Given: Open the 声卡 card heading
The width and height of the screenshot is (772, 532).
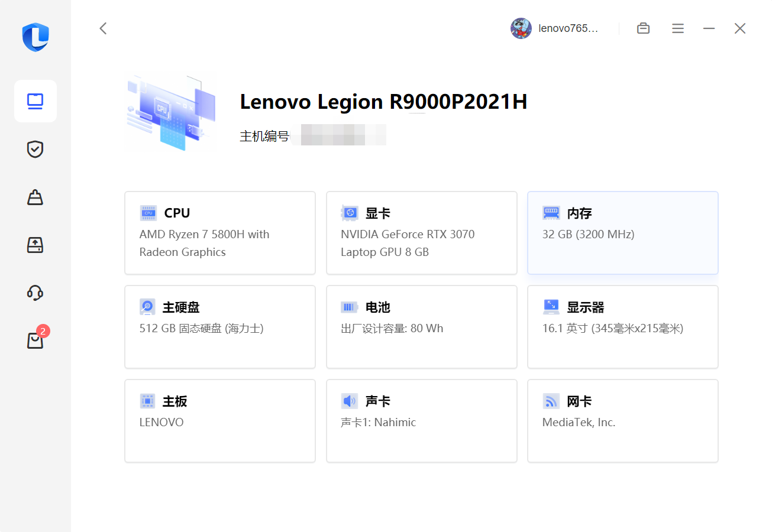Looking at the screenshot, I should [378, 401].
